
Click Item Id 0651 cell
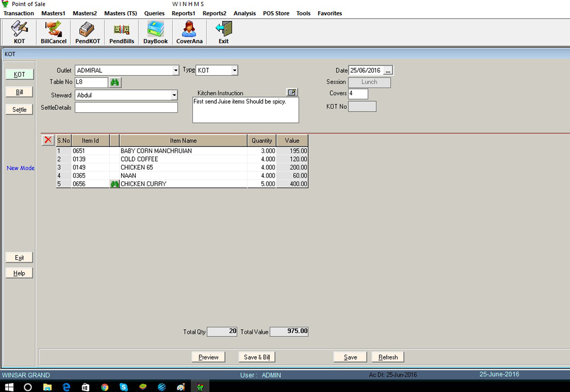90,151
